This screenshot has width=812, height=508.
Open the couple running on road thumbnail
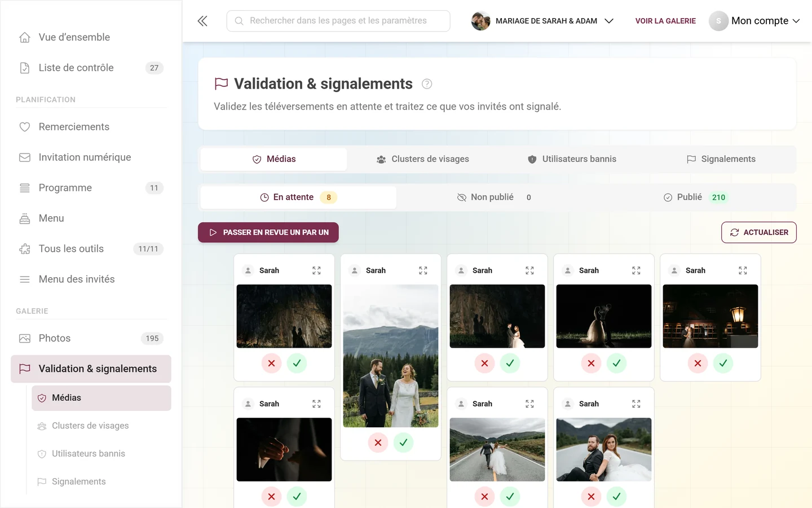[497, 450]
